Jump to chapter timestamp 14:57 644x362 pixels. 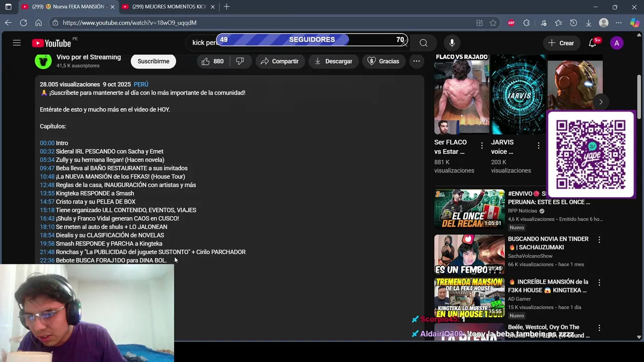pyautogui.click(x=47, y=202)
